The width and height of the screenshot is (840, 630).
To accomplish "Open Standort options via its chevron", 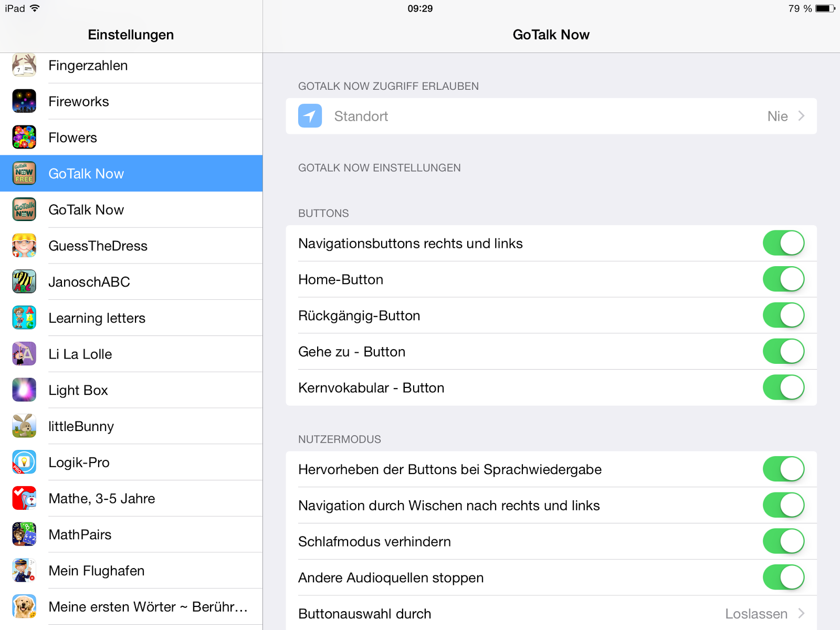I will pos(801,116).
